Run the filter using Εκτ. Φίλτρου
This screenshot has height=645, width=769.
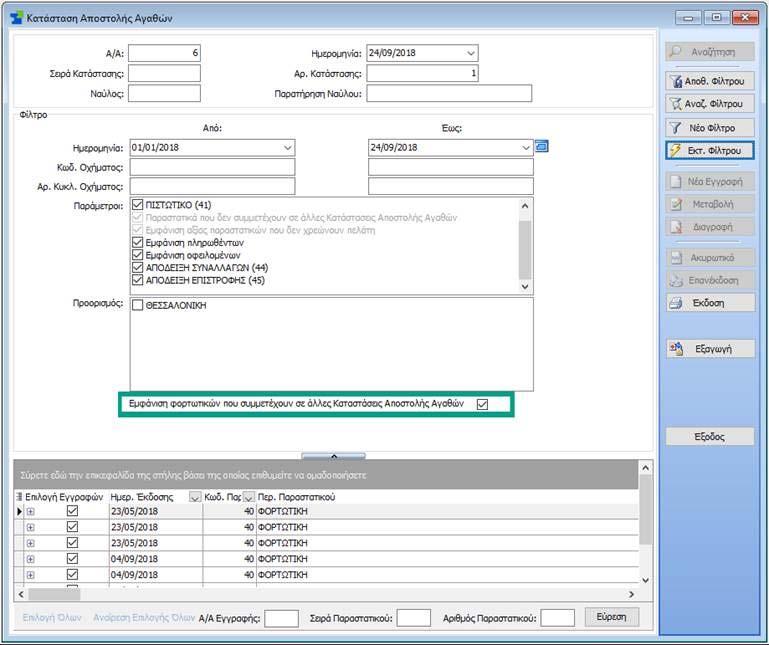tap(709, 151)
